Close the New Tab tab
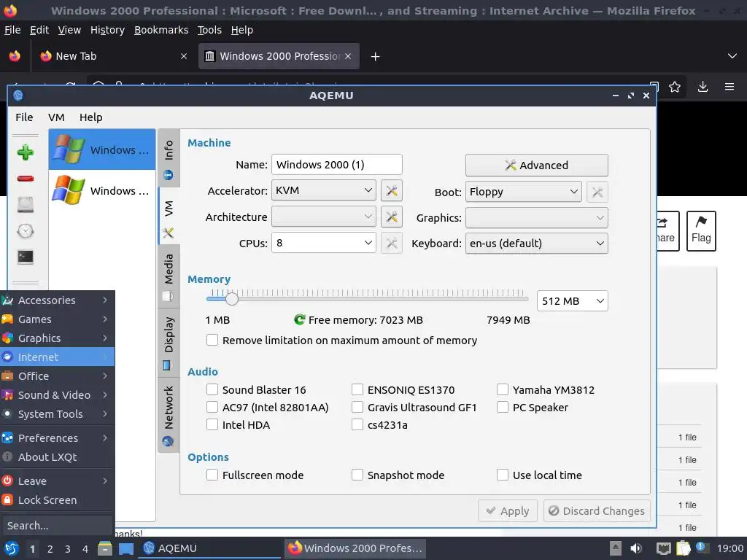The height and width of the screenshot is (560, 747). click(184, 56)
